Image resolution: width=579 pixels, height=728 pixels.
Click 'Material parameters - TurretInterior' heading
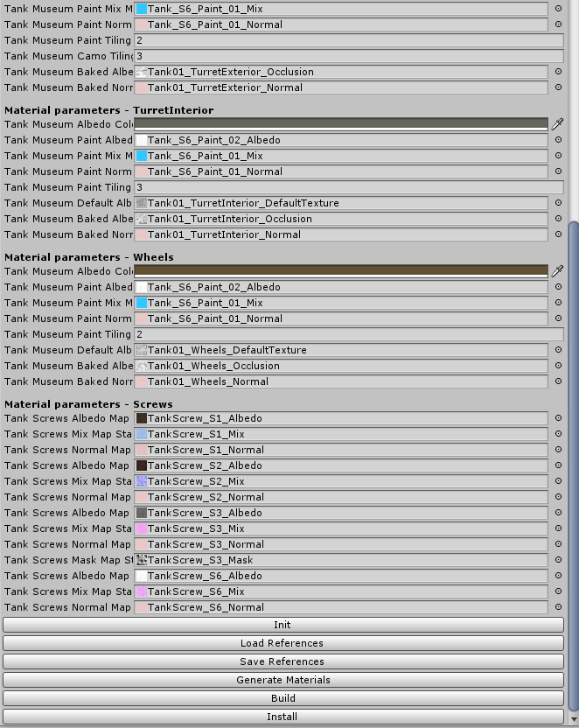click(x=109, y=110)
